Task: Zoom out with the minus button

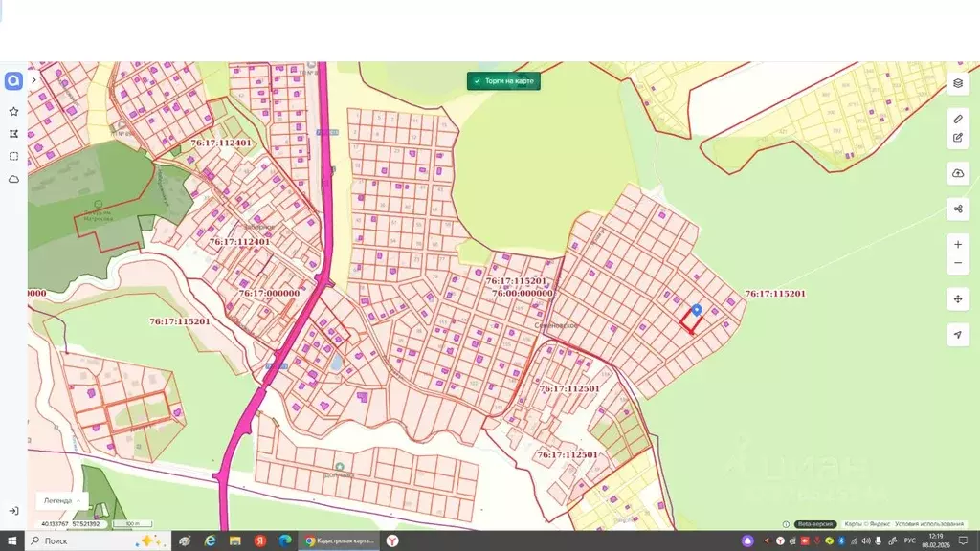Action: click(958, 263)
